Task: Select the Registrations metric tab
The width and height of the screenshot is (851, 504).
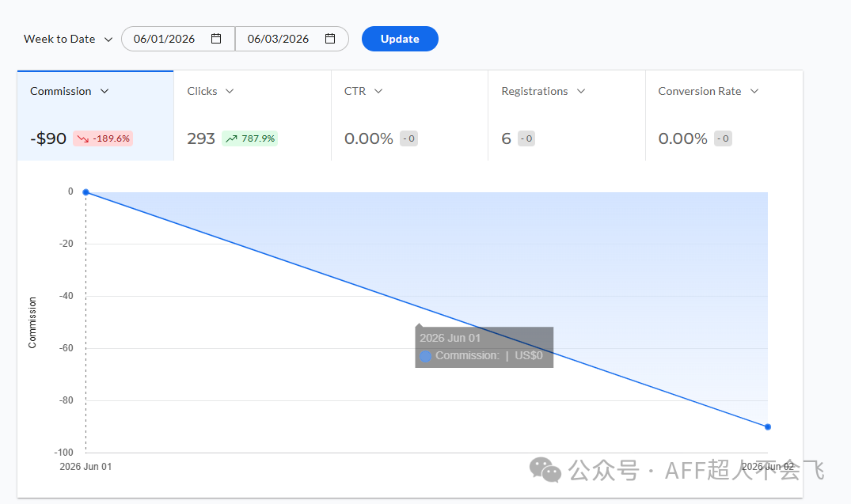Action: coord(567,116)
